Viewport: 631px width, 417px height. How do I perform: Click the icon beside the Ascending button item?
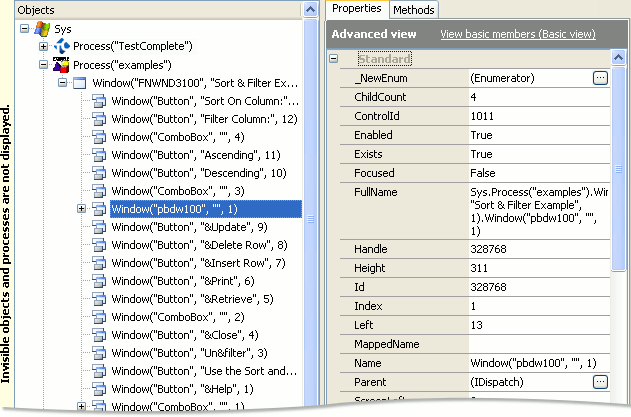coord(99,155)
